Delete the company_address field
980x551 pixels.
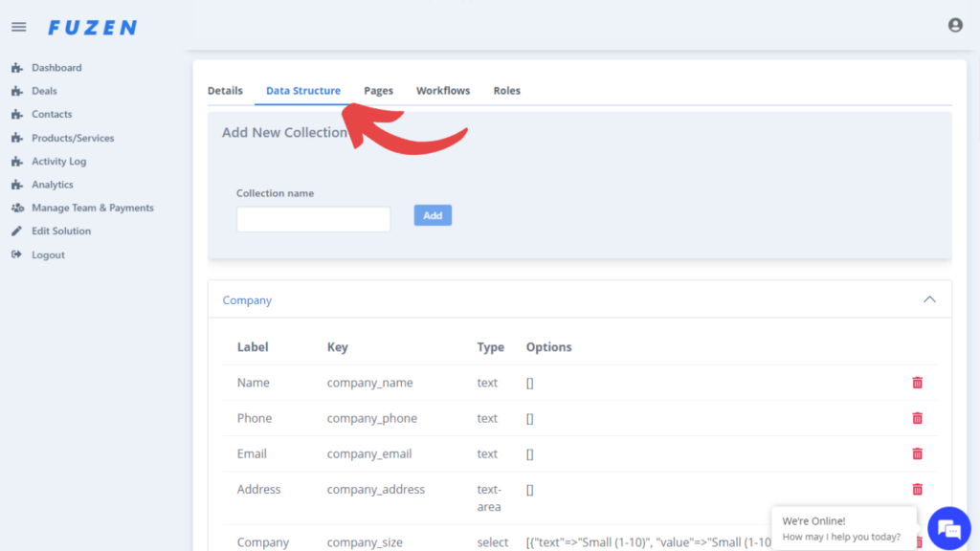[x=917, y=489]
